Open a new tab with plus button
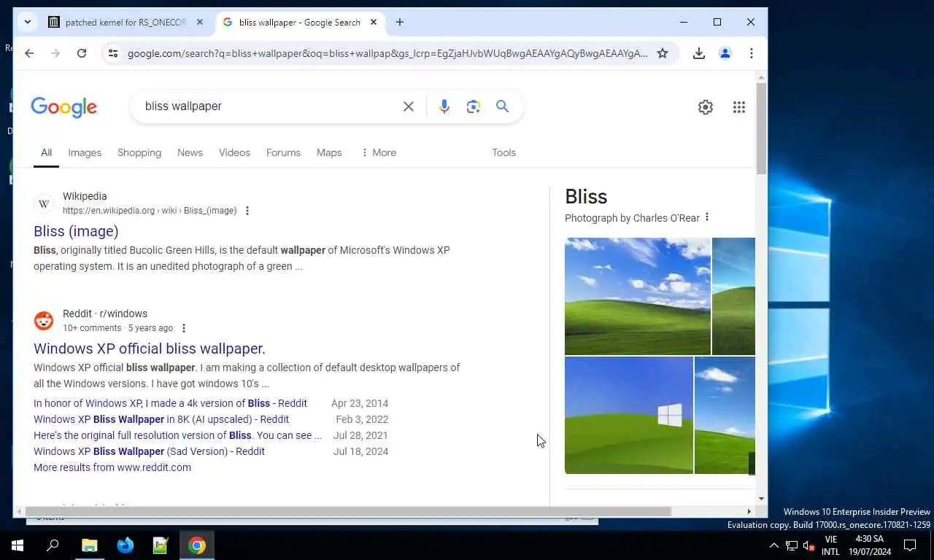The width and height of the screenshot is (934, 560). tap(399, 22)
